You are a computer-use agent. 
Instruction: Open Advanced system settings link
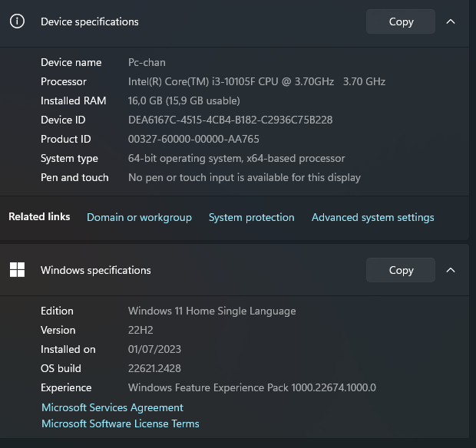click(x=372, y=217)
